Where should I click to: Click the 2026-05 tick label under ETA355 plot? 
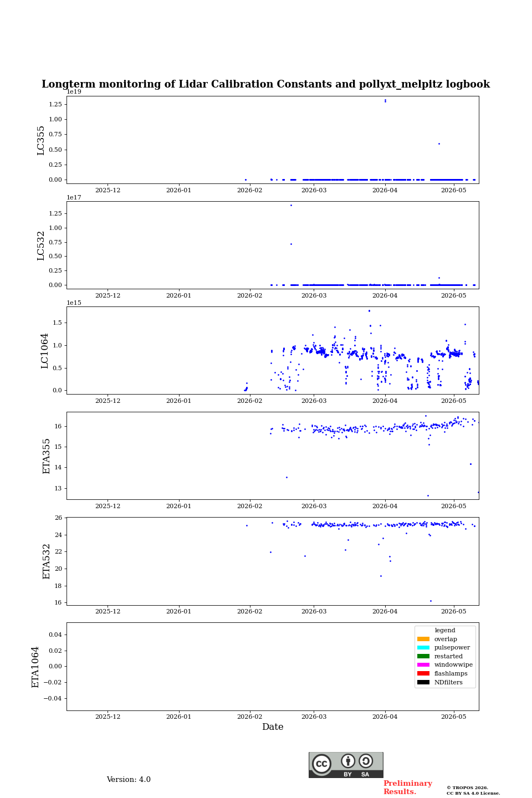point(454,506)
